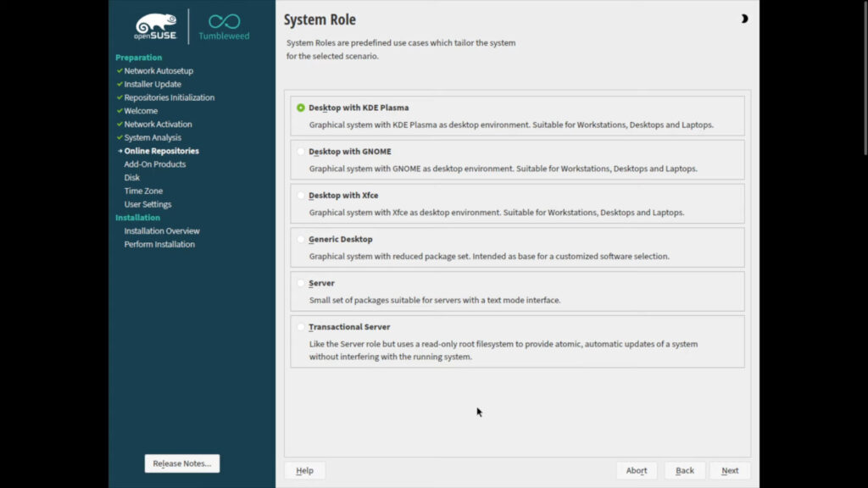Click the Preparation section heading

[138, 58]
